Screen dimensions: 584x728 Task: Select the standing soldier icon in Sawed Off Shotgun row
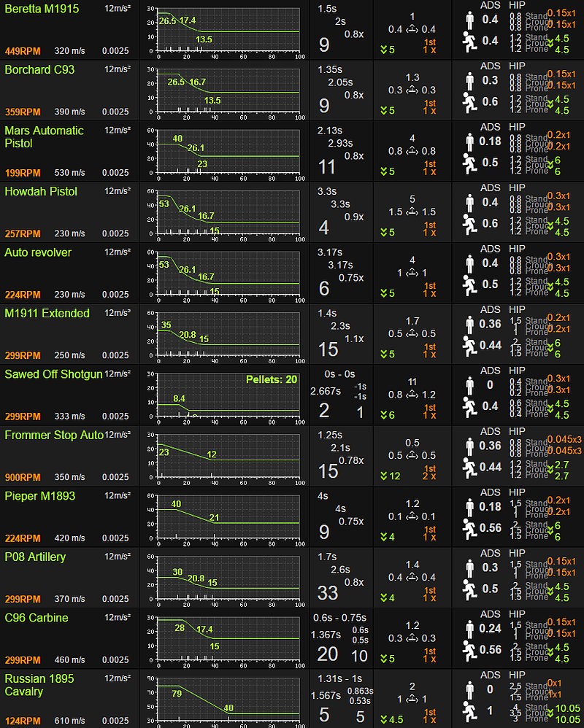click(x=469, y=385)
